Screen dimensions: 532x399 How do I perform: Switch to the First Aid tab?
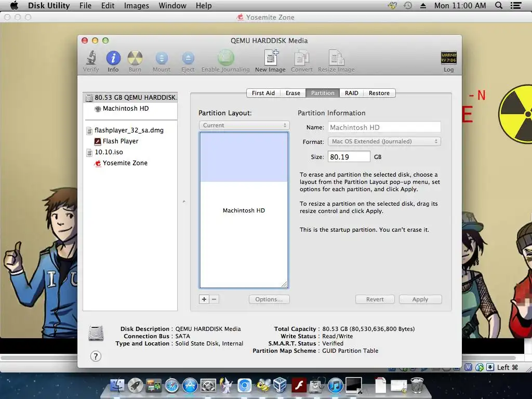coord(263,93)
